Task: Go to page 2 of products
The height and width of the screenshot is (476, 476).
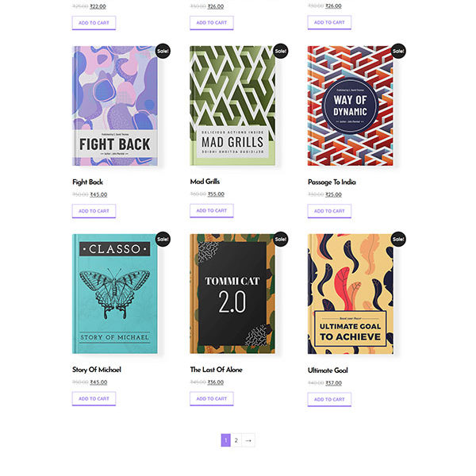Action: [x=236, y=440]
